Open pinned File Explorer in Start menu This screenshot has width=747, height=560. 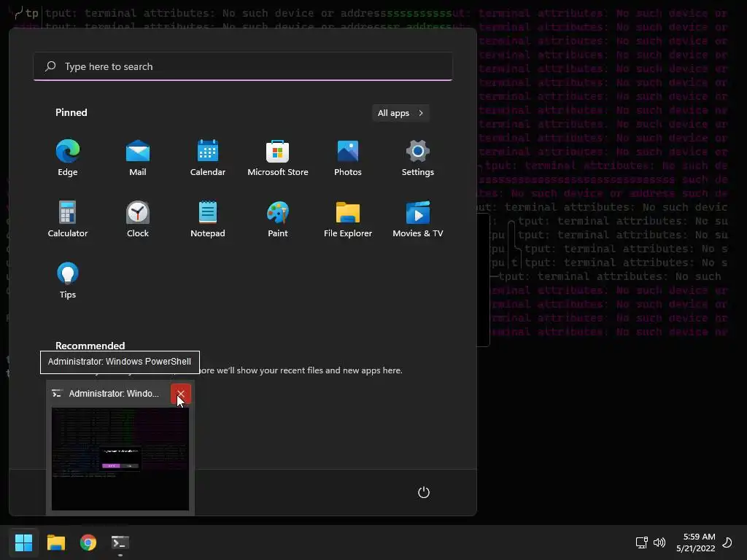pyautogui.click(x=348, y=219)
